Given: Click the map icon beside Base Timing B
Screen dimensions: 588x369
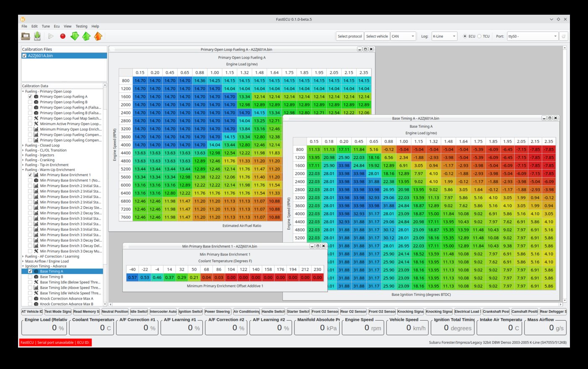Looking at the screenshot, I should click(x=36, y=277).
